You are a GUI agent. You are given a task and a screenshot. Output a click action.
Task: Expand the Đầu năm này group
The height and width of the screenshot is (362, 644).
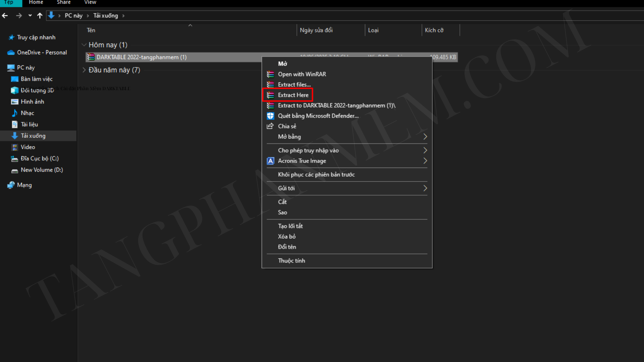coord(84,70)
